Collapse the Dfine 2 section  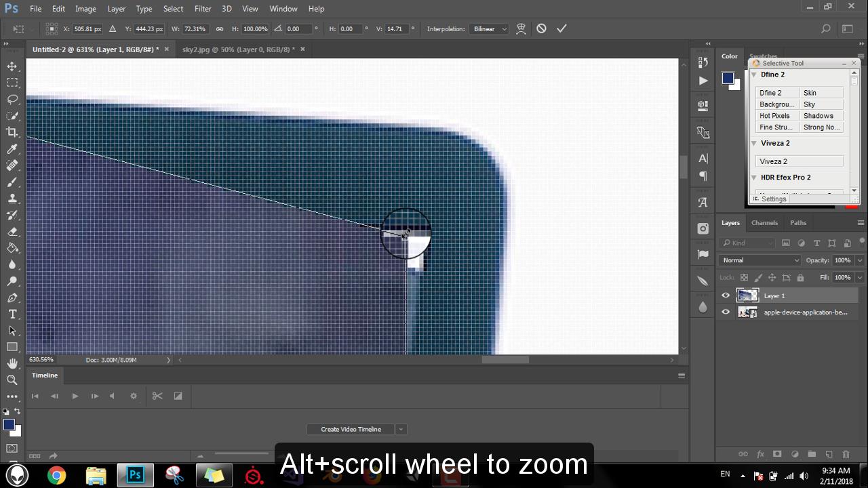click(754, 75)
